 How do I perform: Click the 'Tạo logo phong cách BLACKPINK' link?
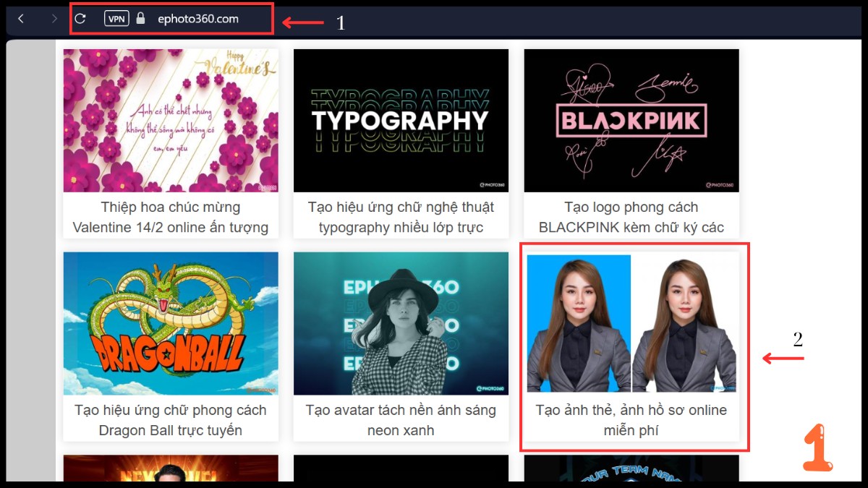(631, 216)
